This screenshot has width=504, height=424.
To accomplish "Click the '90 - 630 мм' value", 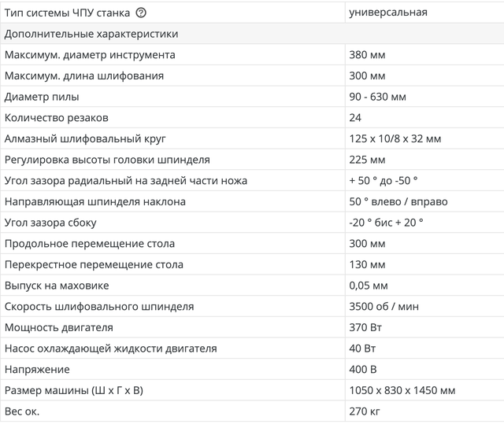I will [x=377, y=97].
